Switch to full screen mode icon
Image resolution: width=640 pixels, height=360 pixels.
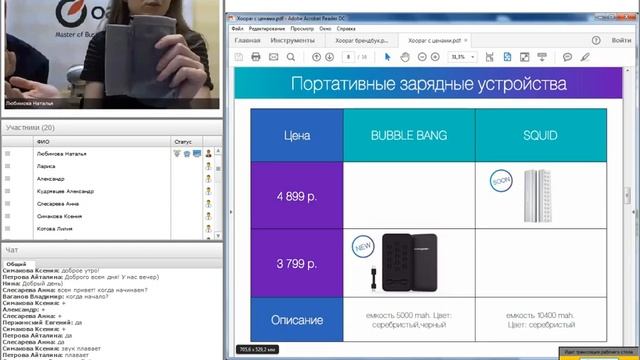pos(524,57)
